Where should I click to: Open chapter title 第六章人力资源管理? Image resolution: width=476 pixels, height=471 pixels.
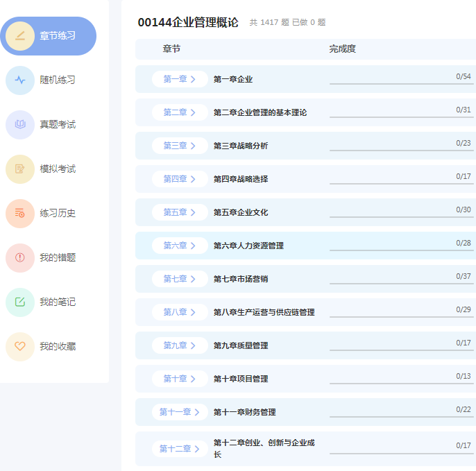tap(248, 246)
